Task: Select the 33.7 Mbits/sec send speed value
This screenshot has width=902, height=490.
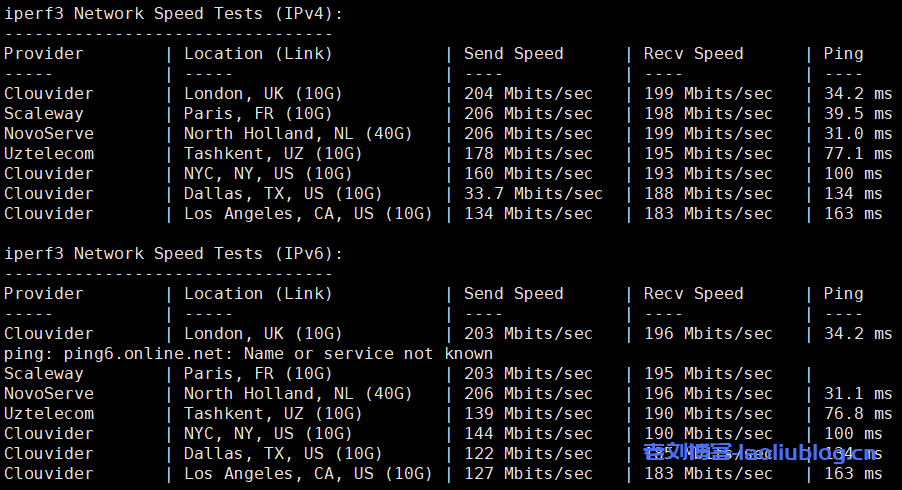Action: point(533,193)
